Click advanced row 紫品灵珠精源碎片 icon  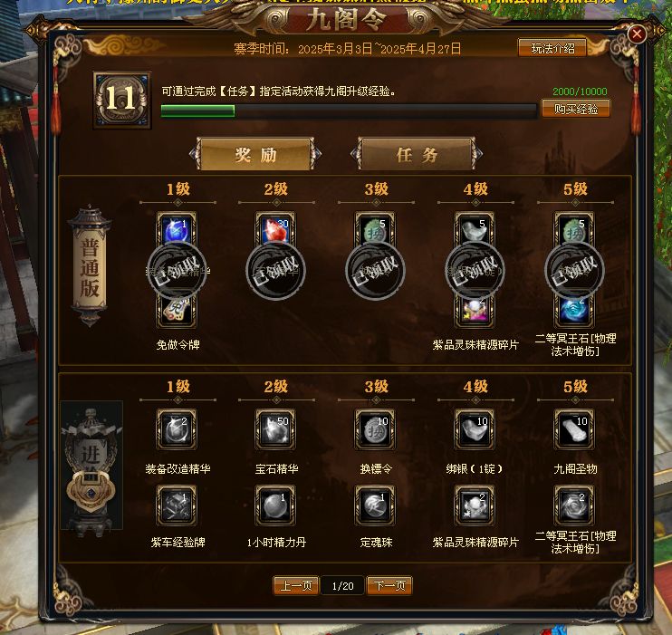(475, 505)
